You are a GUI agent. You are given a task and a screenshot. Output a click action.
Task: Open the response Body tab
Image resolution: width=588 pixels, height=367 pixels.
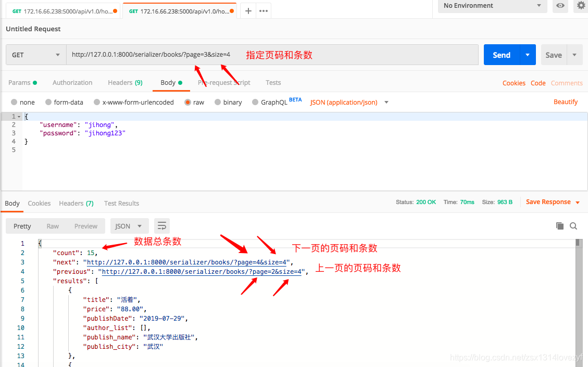click(12, 203)
